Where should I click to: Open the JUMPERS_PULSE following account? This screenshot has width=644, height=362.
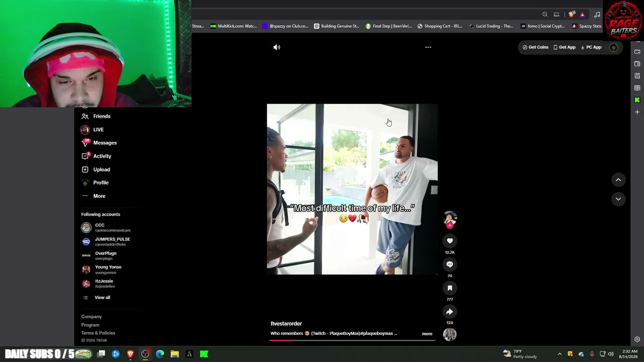tap(106, 242)
